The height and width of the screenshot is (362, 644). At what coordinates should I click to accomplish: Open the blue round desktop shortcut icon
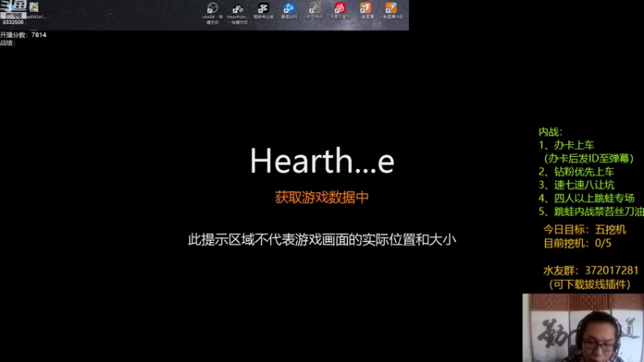click(x=289, y=10)
